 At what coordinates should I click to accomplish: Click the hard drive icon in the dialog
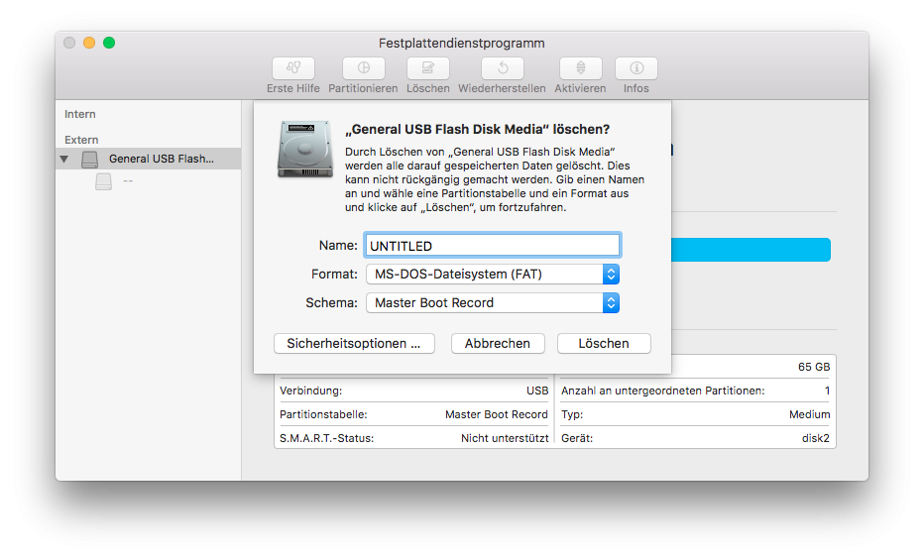(x=305, y=149)
